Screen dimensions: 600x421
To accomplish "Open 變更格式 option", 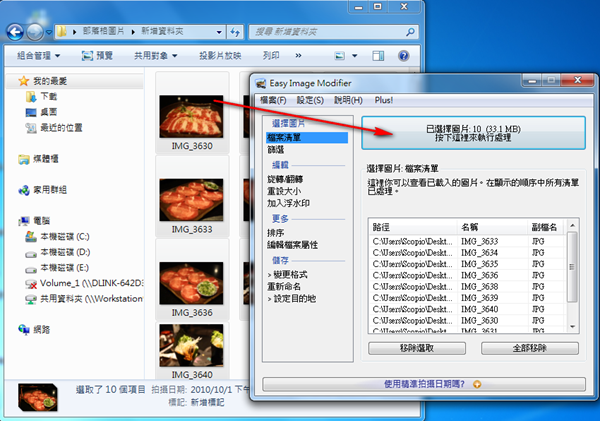I will [x=288, y=274].
